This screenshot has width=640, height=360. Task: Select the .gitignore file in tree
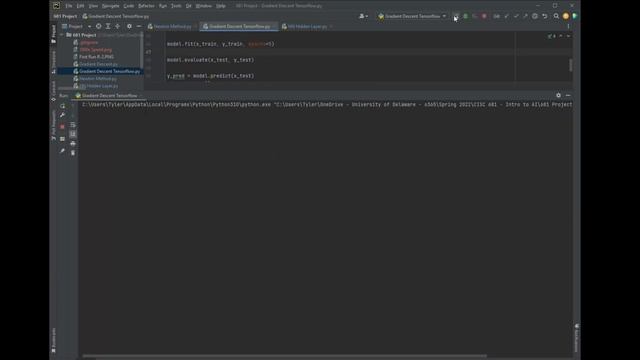[x=89, y=42]
